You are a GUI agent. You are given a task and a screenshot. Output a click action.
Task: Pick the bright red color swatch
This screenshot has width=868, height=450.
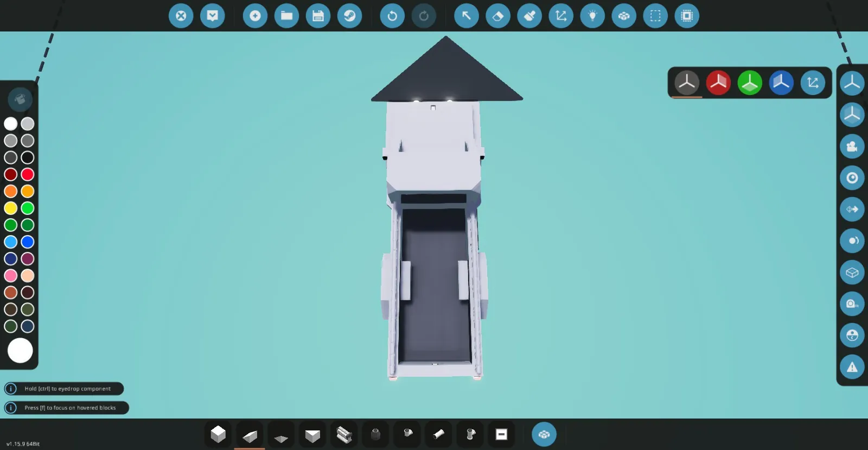point(28,174)
